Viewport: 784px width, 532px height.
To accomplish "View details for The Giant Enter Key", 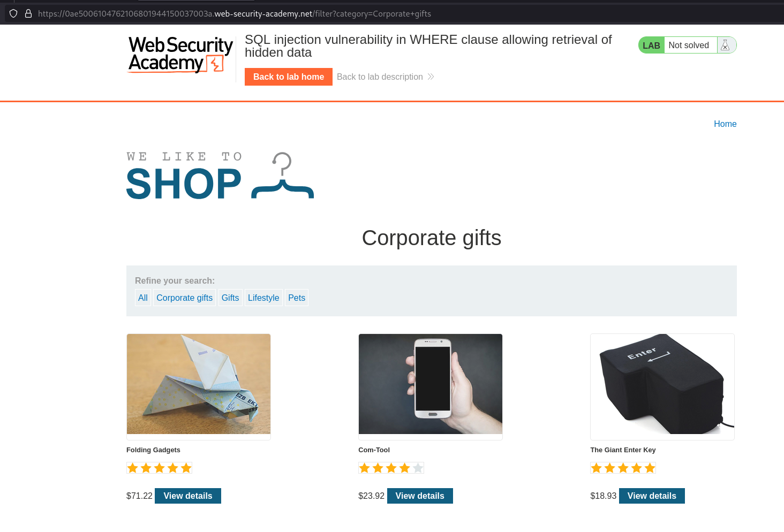I will click(652, 496).
